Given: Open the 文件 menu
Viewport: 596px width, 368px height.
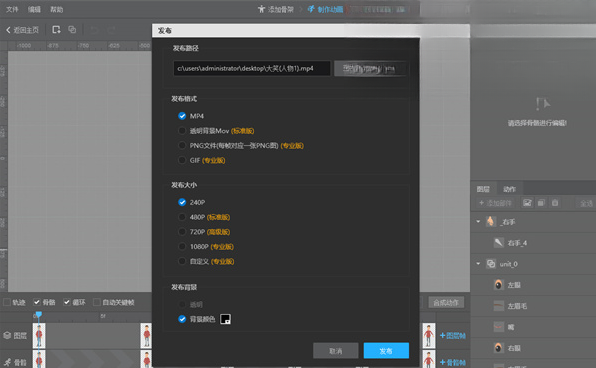Looking at the screenshot, I should click(12, 9).
